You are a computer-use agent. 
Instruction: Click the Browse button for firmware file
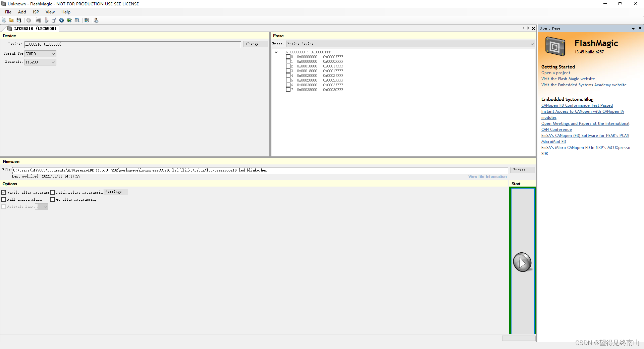click(522, 170)
